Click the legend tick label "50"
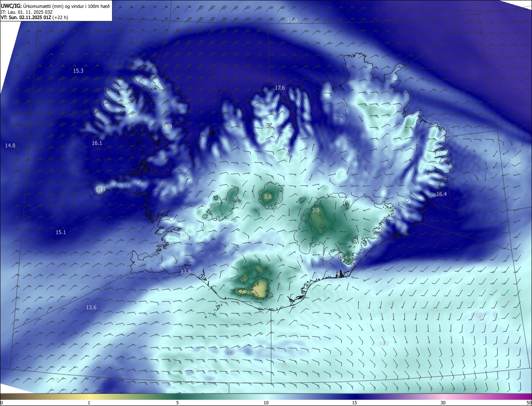The image size is (532, 406). pyautogui.click(x=529, y=403)
